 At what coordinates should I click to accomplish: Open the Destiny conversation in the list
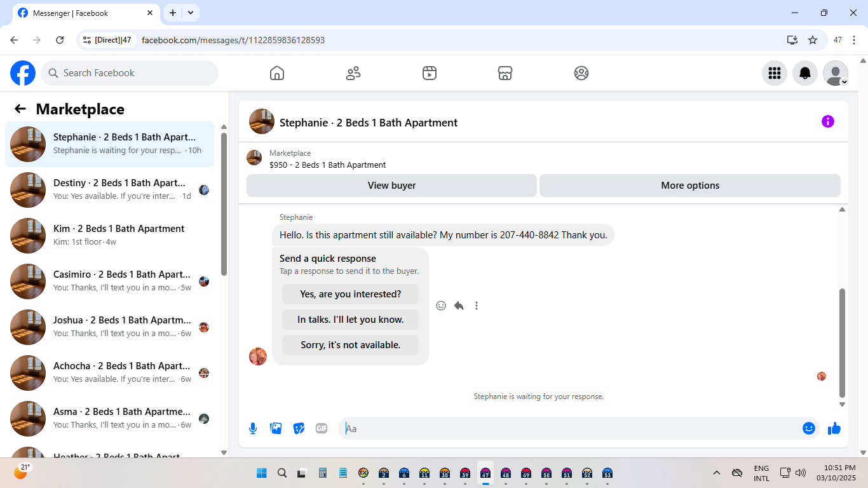(109, 190)
